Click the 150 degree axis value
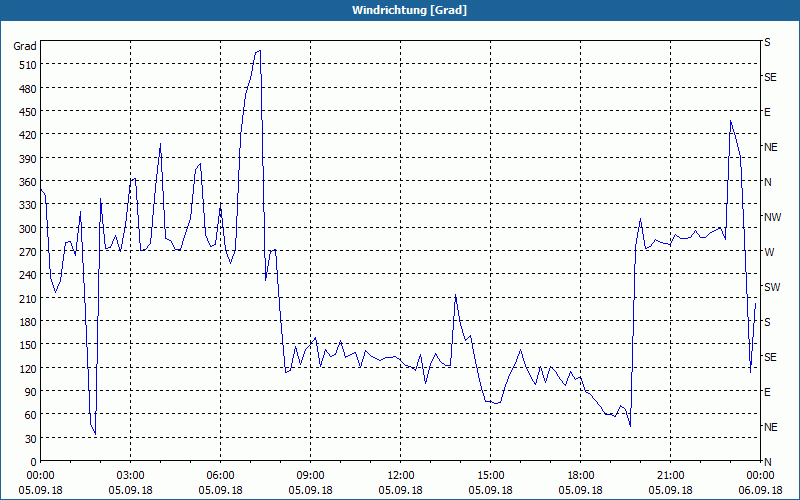The height and width of the screenshot is (500, 800). coord(28,345)
